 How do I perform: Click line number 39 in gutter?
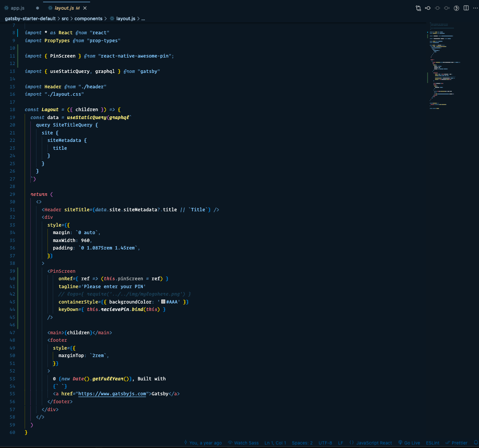[x=12, y=271]
